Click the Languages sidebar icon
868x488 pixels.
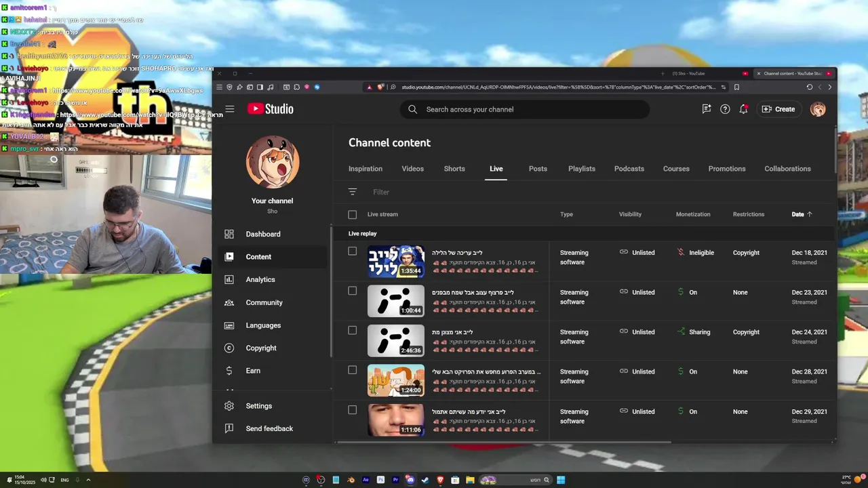(229, 325)
